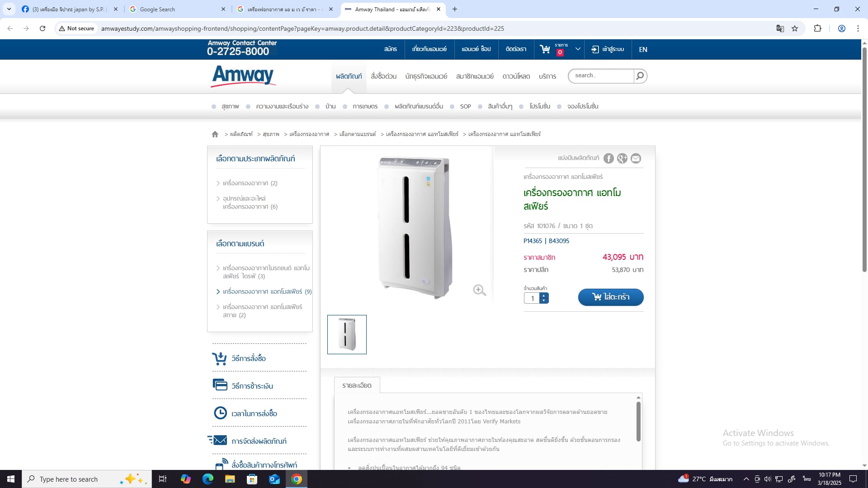Open the ดาวน์โหลด menu

coord(516,76)
